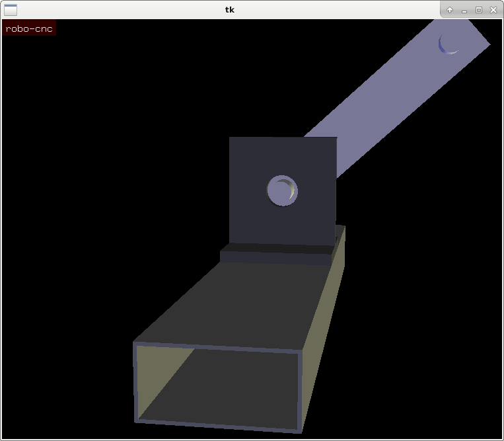Screen dimensions: 504x441
Task: Maximize the tk window
Action: click(x=479, y=10)
